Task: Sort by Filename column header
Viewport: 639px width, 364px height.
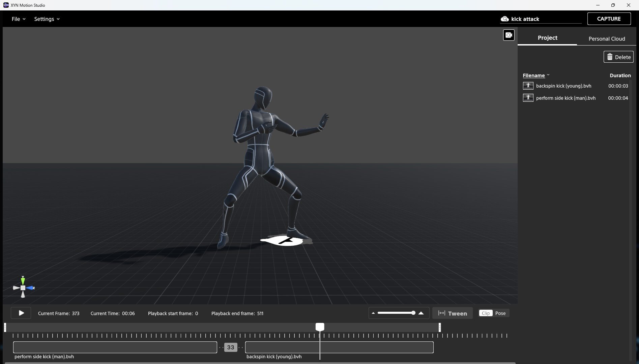Action: (x=533, y=75)
